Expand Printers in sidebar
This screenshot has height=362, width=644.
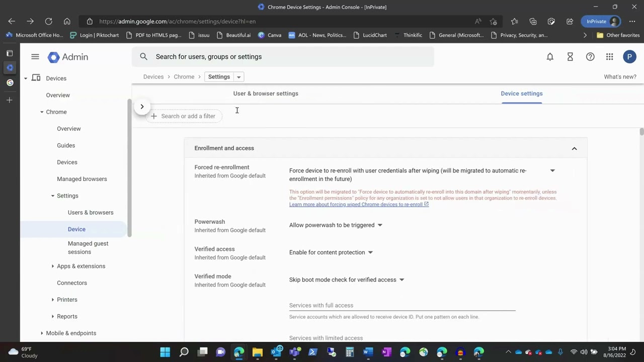pyautogui.click(x=53, y=300)
